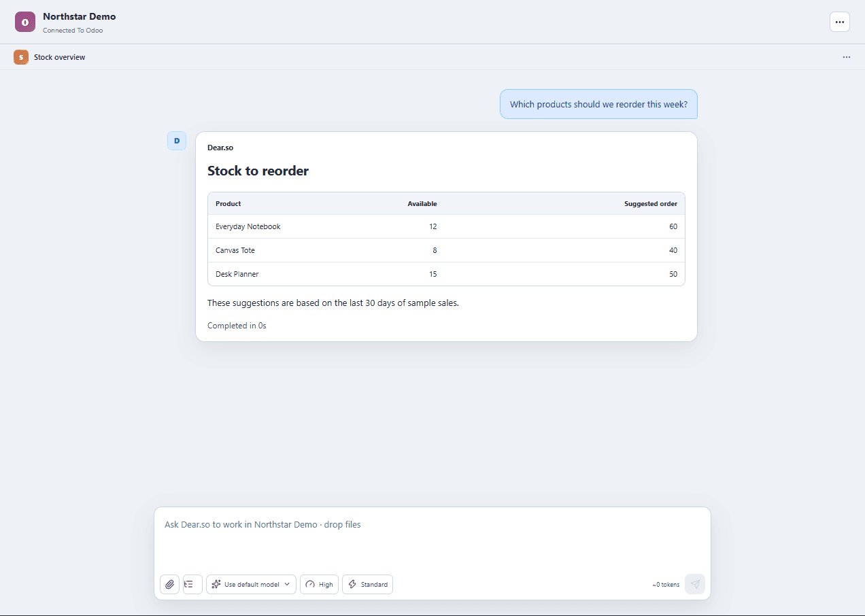Open the Stock overview ellipsis menu

tap(847, 57)
